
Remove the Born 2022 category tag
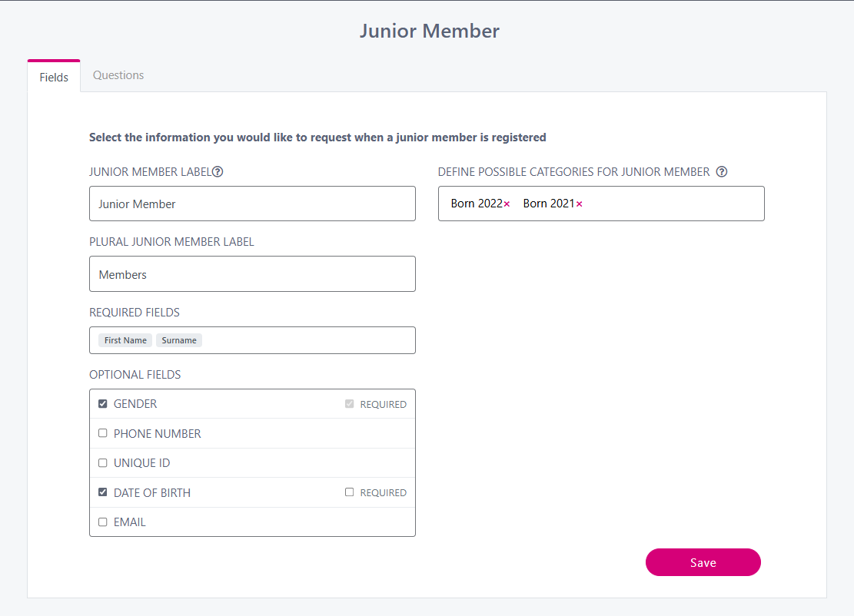507,204
